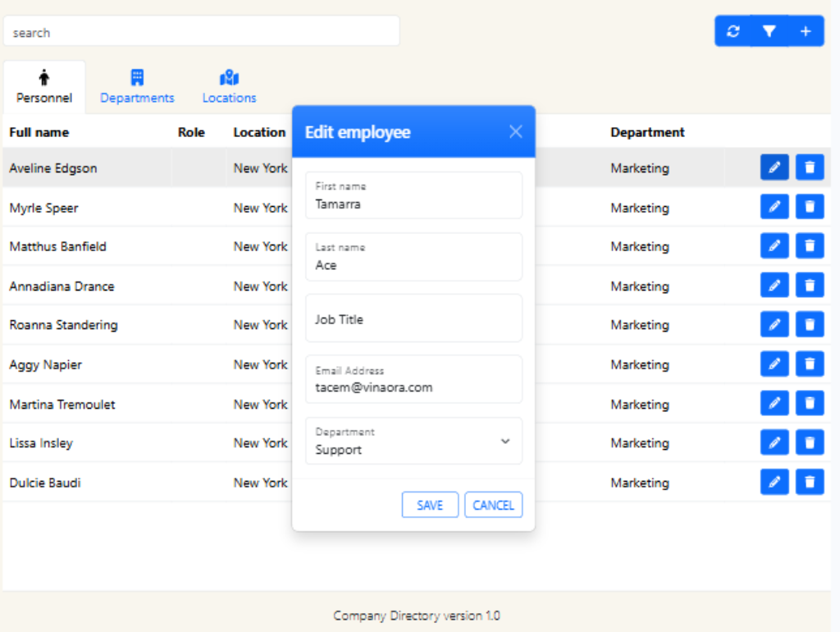840x632 pixels.
Task: Click the search input field
Action: (x=201, y=32)
